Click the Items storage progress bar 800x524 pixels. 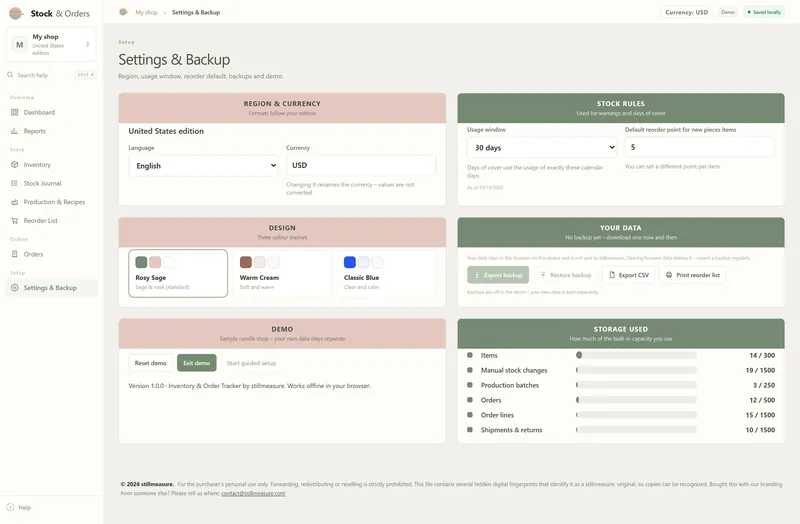point(636,355)
